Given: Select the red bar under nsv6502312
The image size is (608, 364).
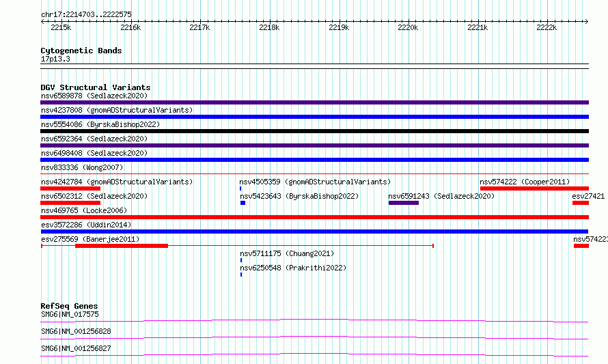Looking at the screenshot, I should click(70, 203).
